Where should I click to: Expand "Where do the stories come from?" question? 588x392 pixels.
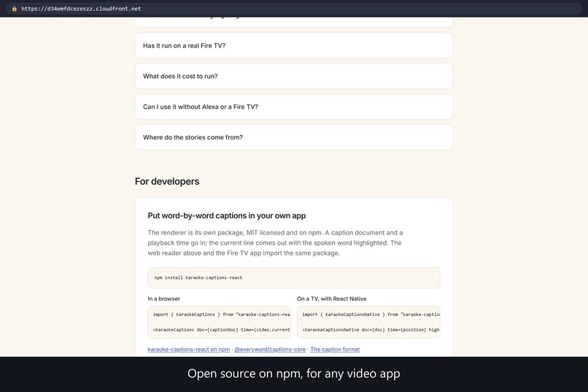pos(293,137)
